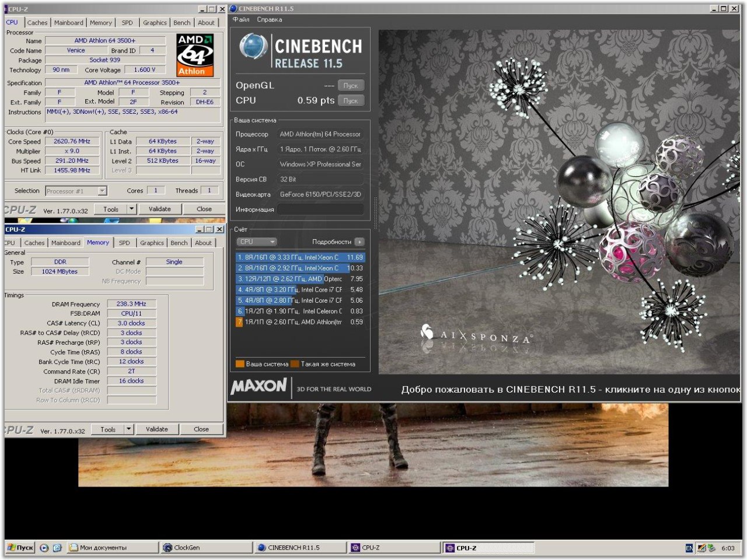Open SPD tab in lower CPU-Z window

tap(124, 243)
